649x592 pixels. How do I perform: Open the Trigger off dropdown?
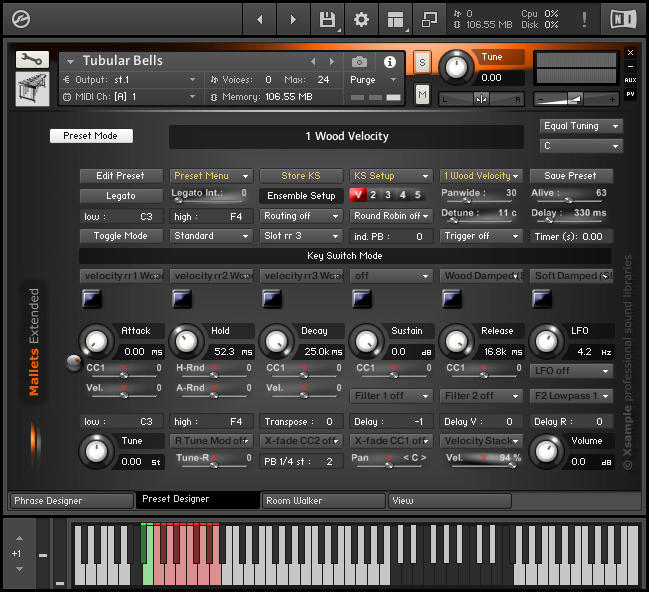point(481,236)
